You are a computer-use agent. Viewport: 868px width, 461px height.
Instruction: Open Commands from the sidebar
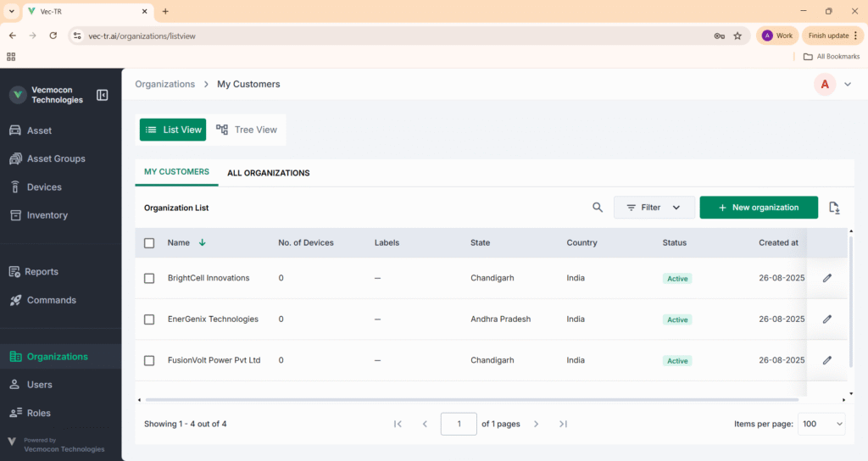pyautogui.click(x=51, y=300)
